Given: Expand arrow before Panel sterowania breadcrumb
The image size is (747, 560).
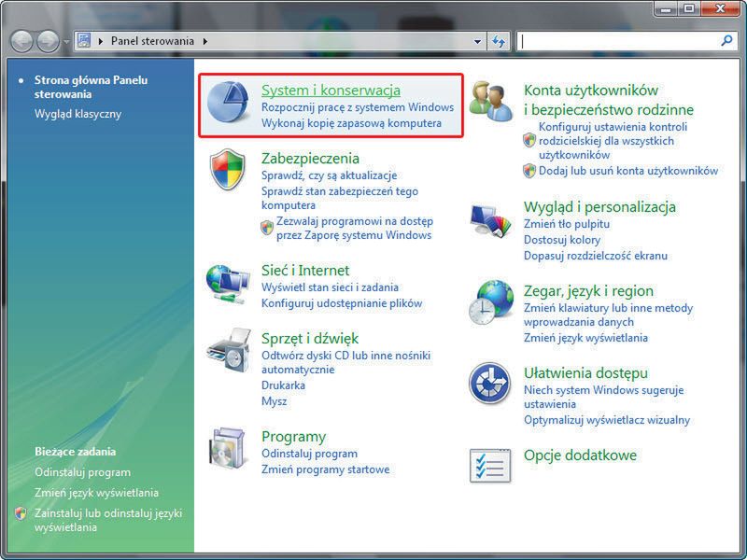Looking at the screenshot, I should (101, 41).
